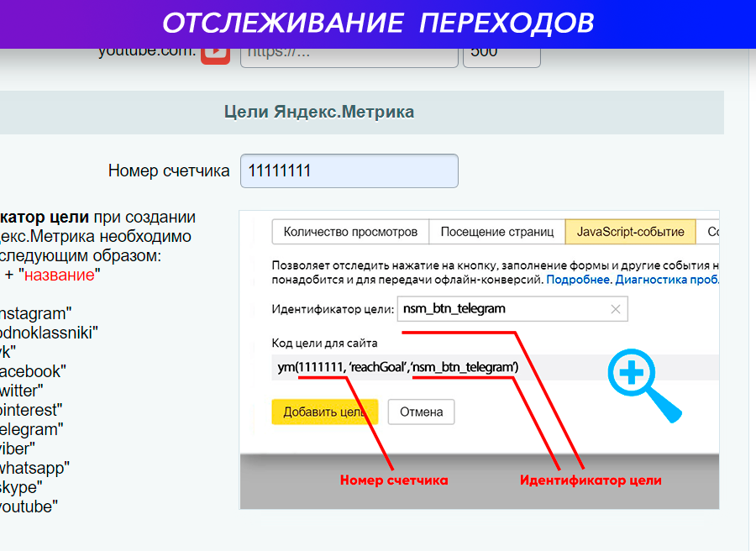Screen dimensions: 756x551
Task: Click the Идентификатор цели field with nsm_btn_telegram
Action: coord(501,309)
